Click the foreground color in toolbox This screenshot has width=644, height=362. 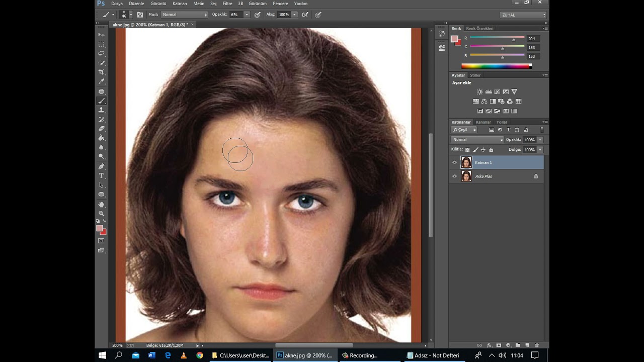point(100,228)
